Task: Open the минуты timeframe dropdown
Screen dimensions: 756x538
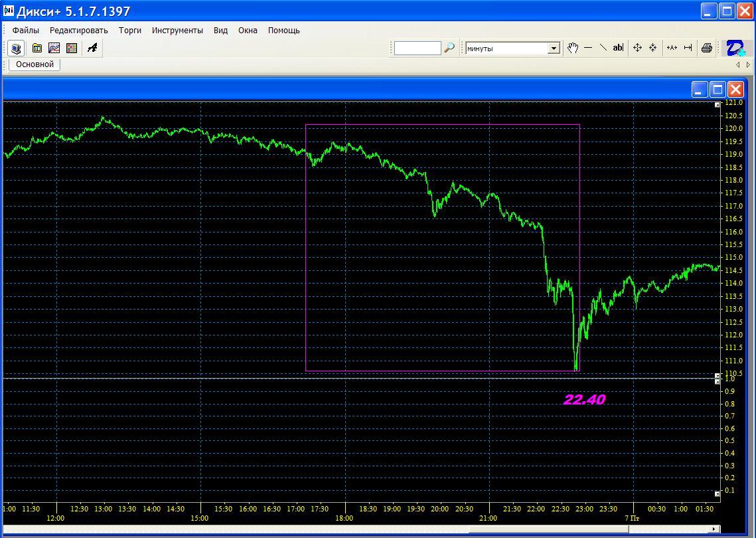Action: (x=512, y=48)
